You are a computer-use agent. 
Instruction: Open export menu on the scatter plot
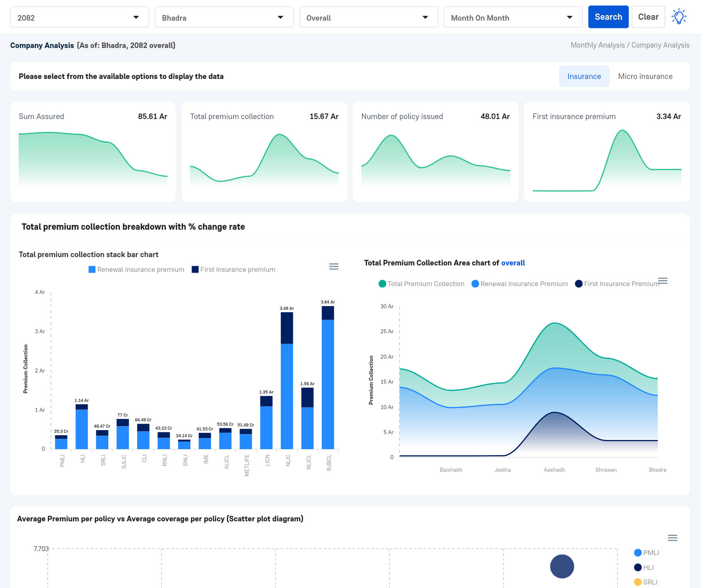[x=672, y=538]
